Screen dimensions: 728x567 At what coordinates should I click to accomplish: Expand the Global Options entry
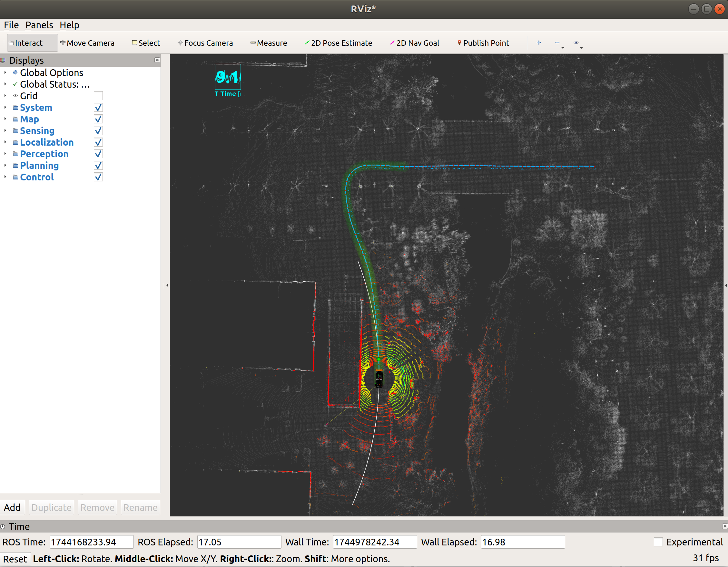click(x=5, y=72)
